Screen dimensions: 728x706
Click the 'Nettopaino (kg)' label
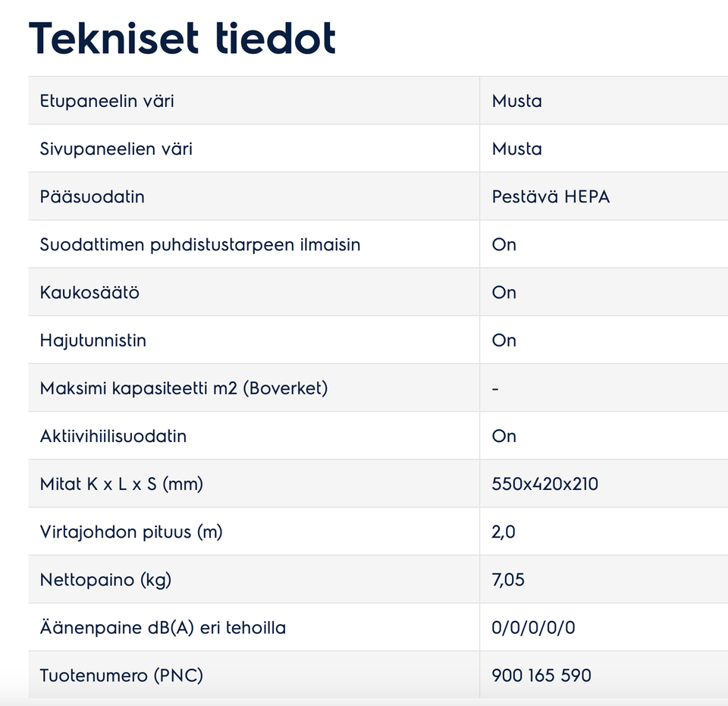pos(105,579)
